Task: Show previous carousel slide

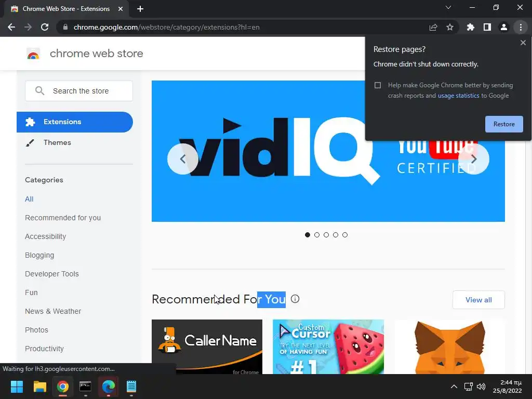Action: 183,159
